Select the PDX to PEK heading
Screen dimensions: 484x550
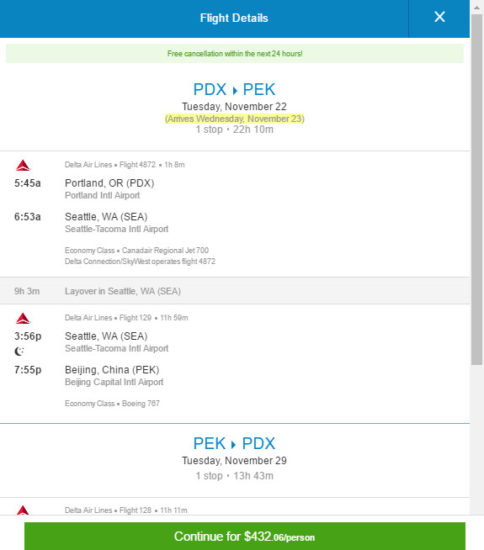[x=234, y=89]
